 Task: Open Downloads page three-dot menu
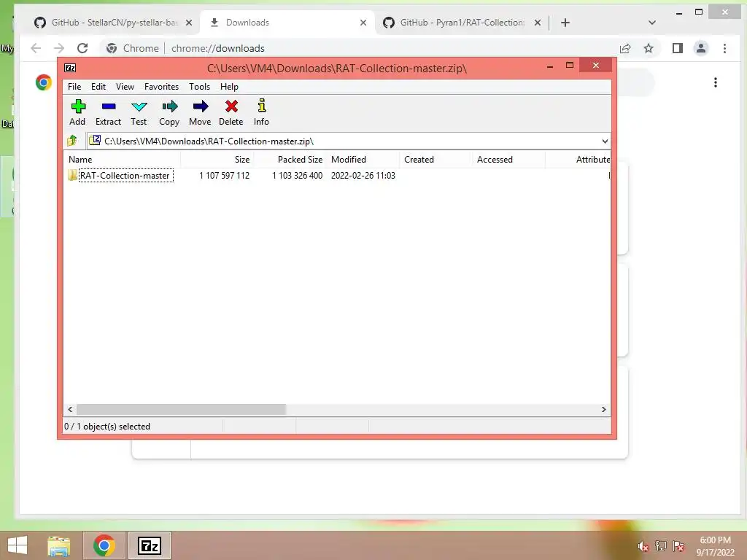tap(715, 82)
